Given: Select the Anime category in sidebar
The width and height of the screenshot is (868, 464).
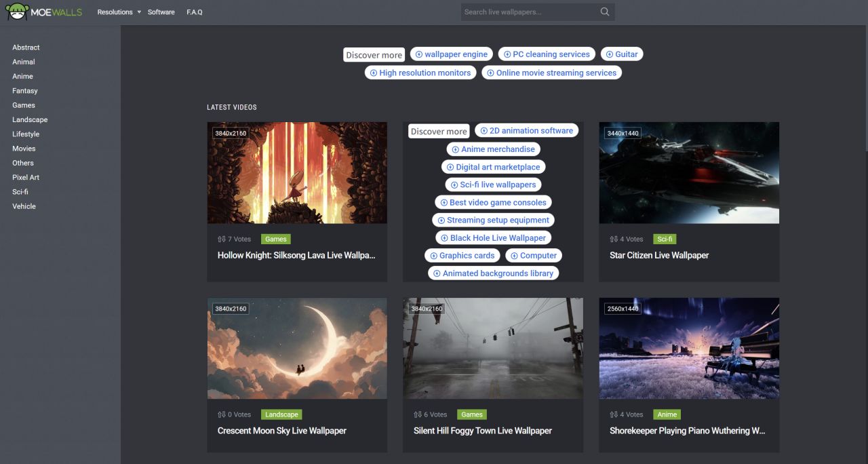Looking at the screenshot, I should 22,76.
